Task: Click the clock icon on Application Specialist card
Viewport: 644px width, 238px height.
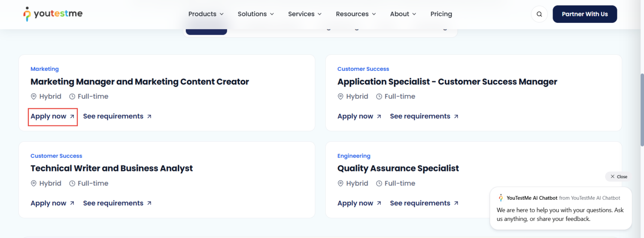Action: pyautogui.click(x=379, y=97)
